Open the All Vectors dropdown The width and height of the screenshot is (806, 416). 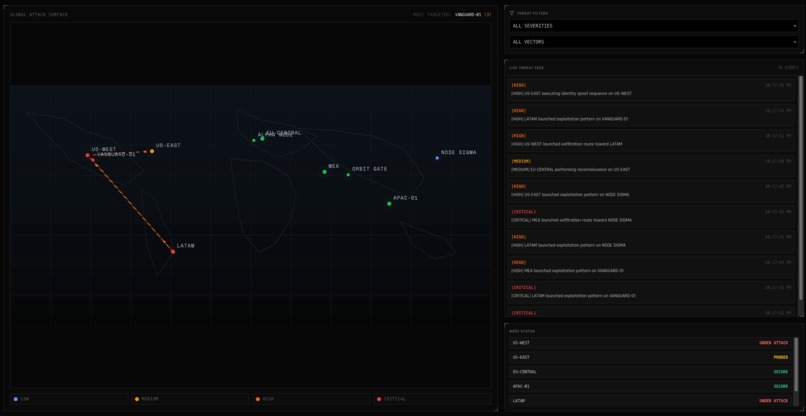click(x=654, y=42)
